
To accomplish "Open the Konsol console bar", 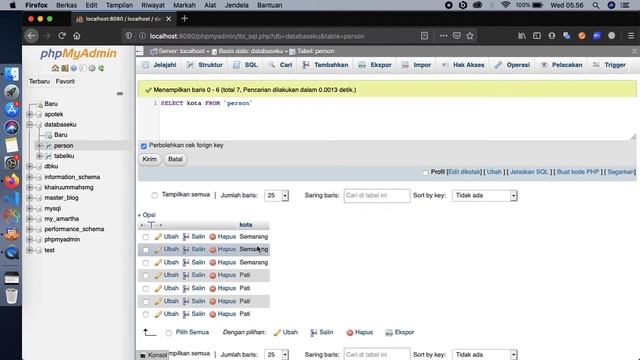I will [153, 355].
